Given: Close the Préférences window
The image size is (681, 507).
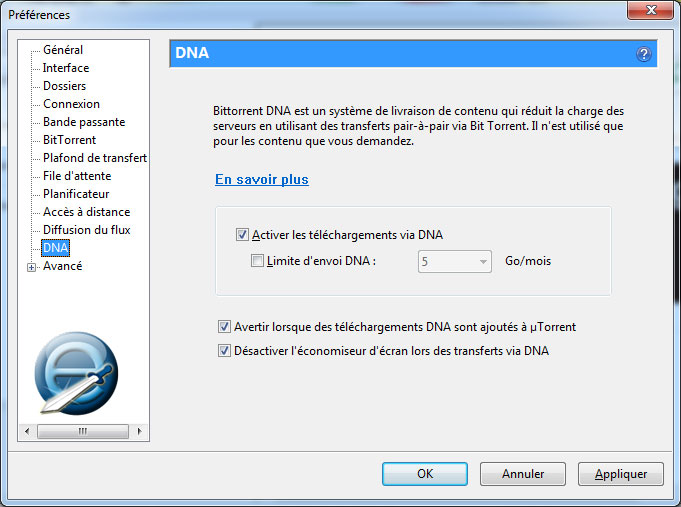Looking at the screenshot, I should (650, 10).
